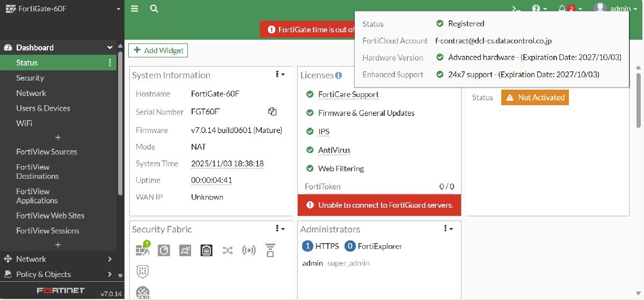Click the FortiCare Support license link
The height and width of the screenshot is (300, 644).
[348, 94]
